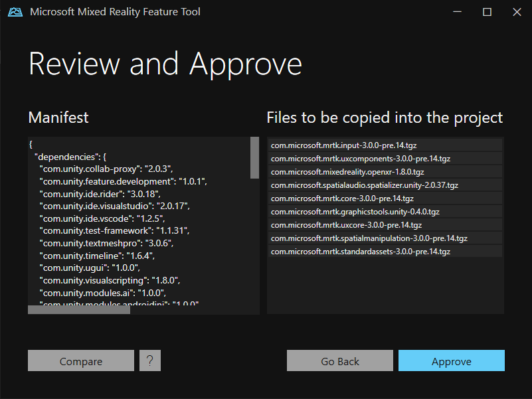This screenshot has height=399, width=532.
Task: Click the Manifest section heading
Action: 58,118
